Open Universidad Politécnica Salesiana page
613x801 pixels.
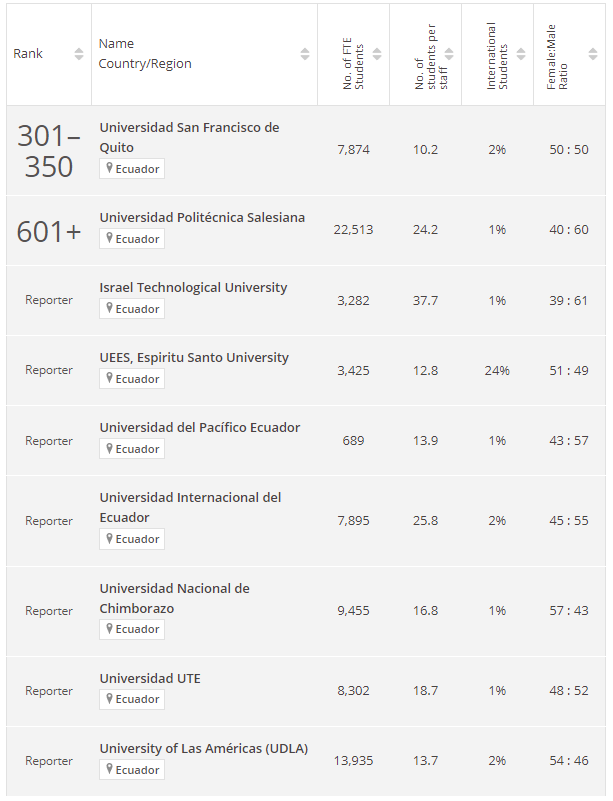[x=202, y=218]
